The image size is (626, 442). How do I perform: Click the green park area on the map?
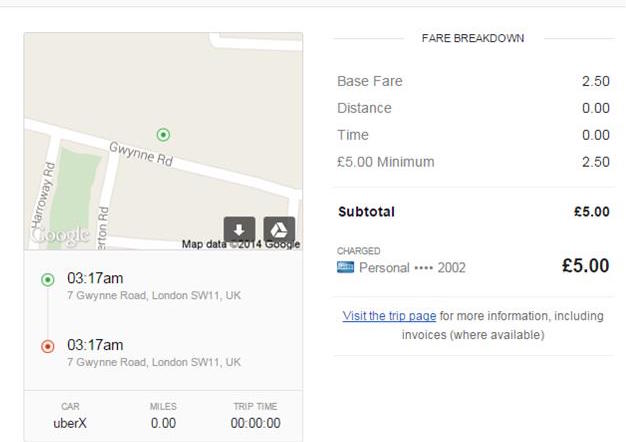(74, 193)
